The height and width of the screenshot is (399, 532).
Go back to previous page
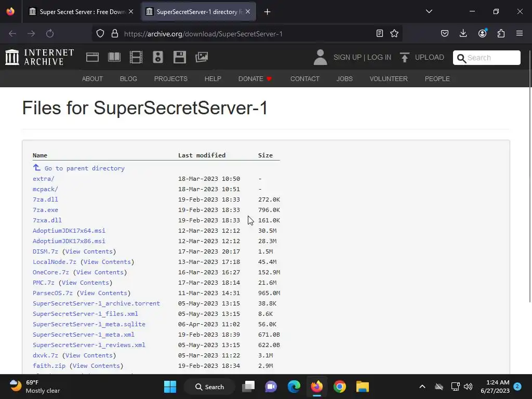12,34
